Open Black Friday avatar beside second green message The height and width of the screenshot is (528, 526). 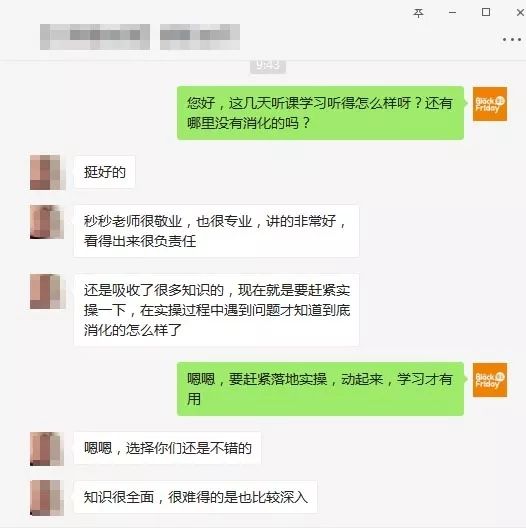(490, 380)
